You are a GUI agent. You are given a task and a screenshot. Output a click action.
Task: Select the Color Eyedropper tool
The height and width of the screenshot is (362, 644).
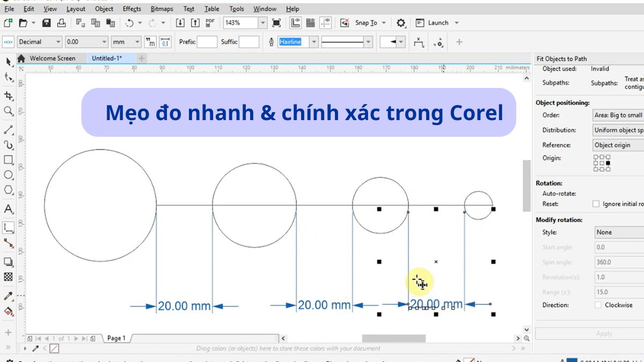tap(8, 296)
